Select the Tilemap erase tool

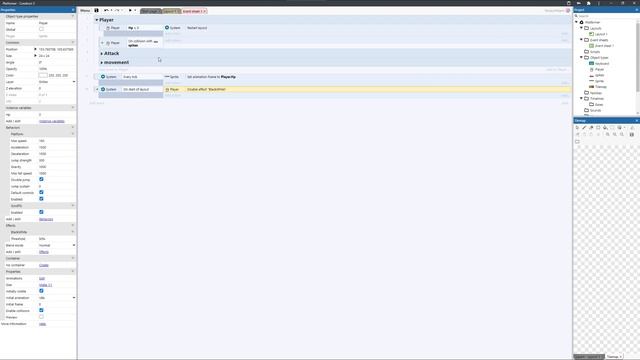click(591, 128)
